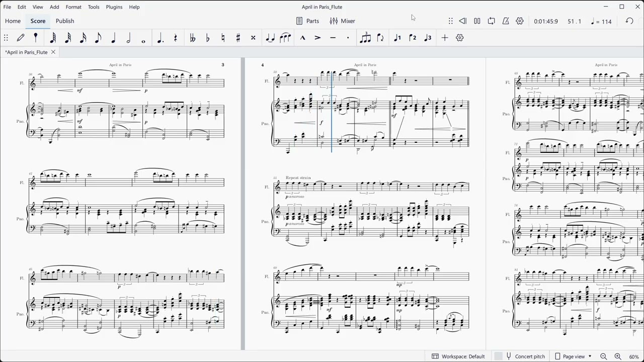Open the Parts dialog
The image size is (644, 362).
(x=307, y=21)
